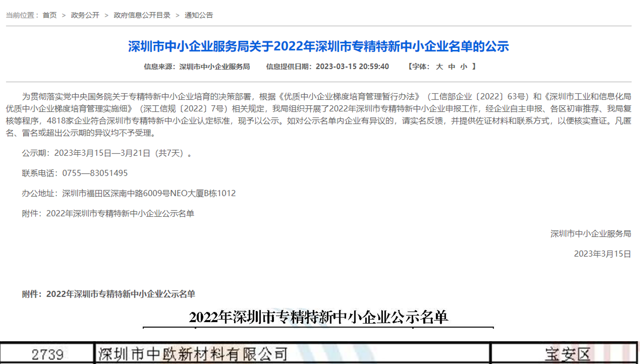The height and width of the screenshot is (364, 640).
Task: Select table cell numbered 2739
Action: pyautogui.click(x=47, y=354)
